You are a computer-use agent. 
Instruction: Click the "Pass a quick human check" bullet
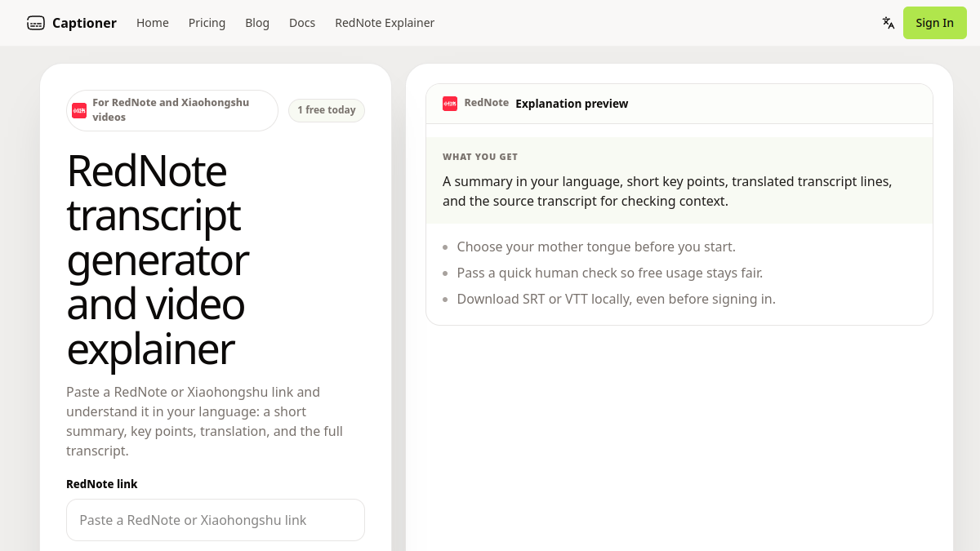point(610,273)
